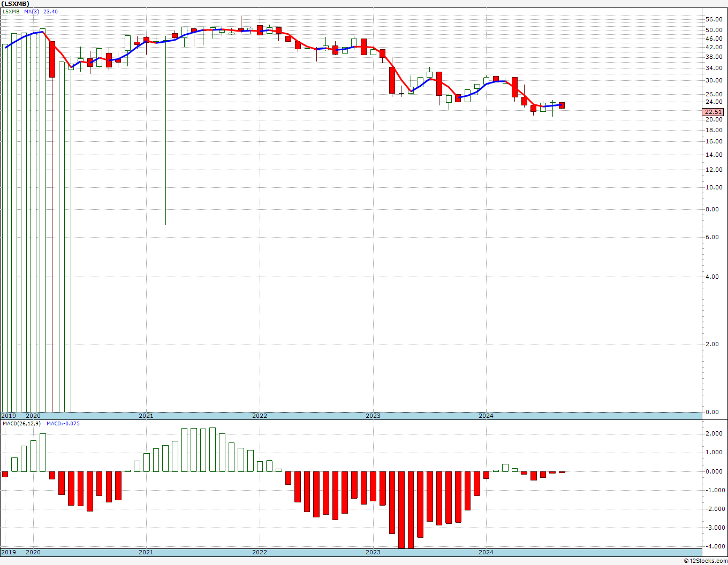Image resolution: width=728 pixels, height=565 pixels.
Task: Select 2024 on the price chart time axis
Action: [486, 416]
